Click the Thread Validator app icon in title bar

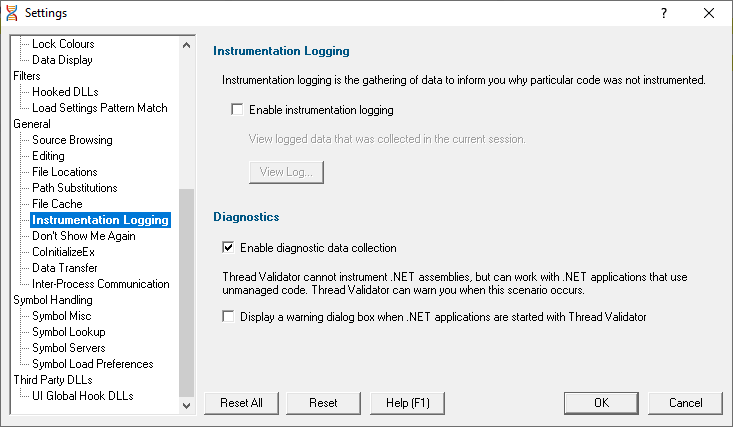(12, 13)
